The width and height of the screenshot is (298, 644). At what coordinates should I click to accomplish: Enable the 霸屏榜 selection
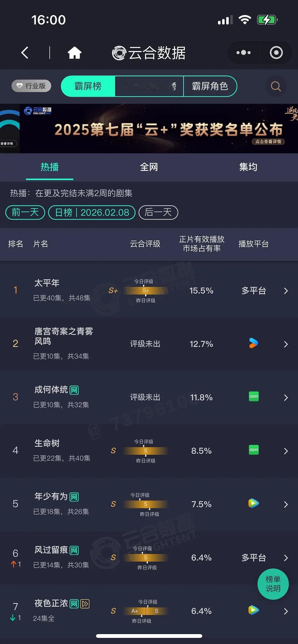click(x=87, y=86)
